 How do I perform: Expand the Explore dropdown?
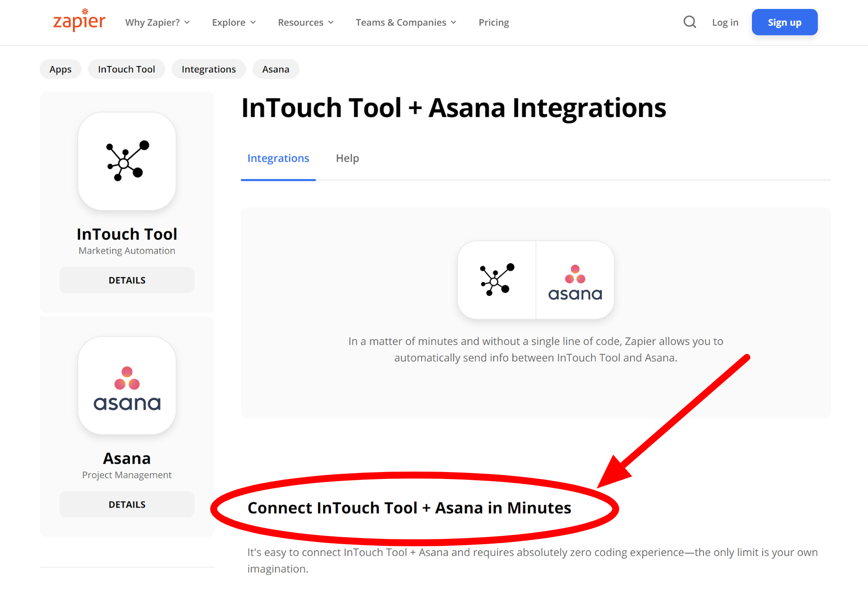(234, 22)
